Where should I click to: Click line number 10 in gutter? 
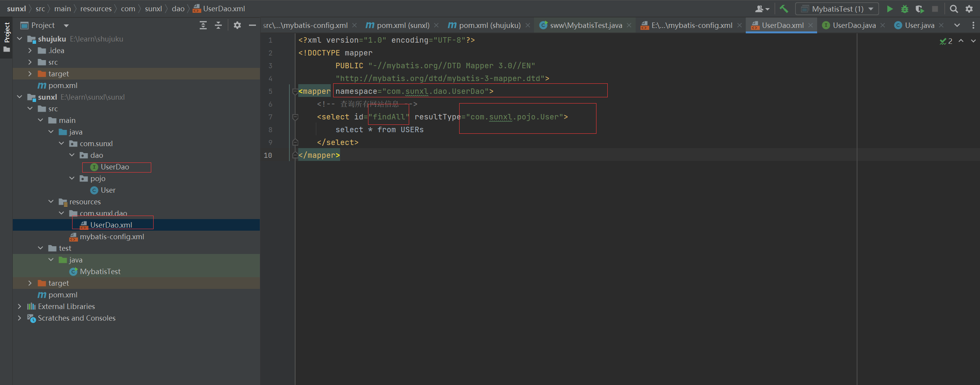268,155
